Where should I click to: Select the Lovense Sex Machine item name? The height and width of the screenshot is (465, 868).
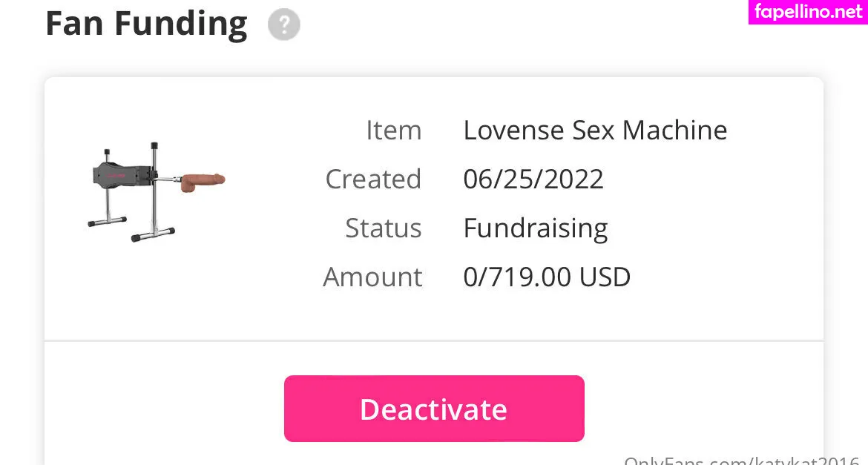[x=595, y=131]
